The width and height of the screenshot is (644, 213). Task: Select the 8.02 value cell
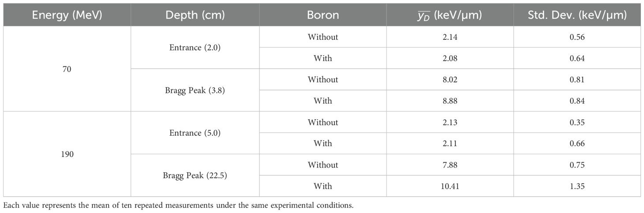pos(450,80)
